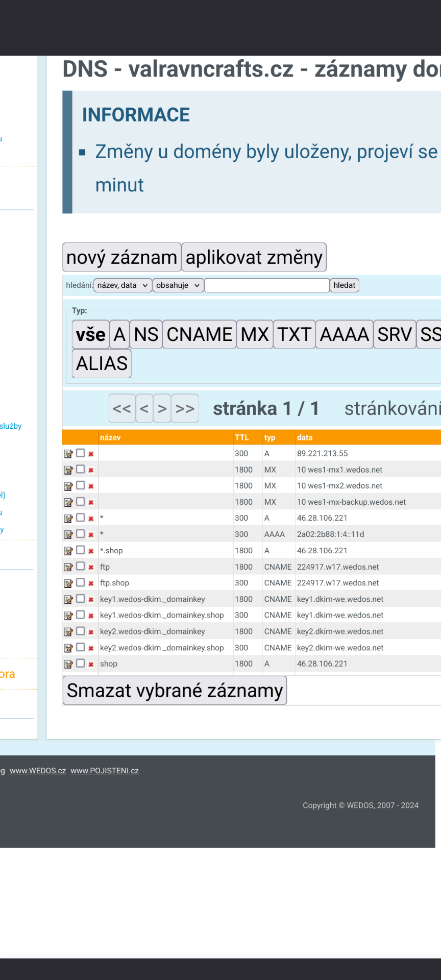This screenshot has width=441, height=980.
Task: Show only TXT type records
Action: 294,335
